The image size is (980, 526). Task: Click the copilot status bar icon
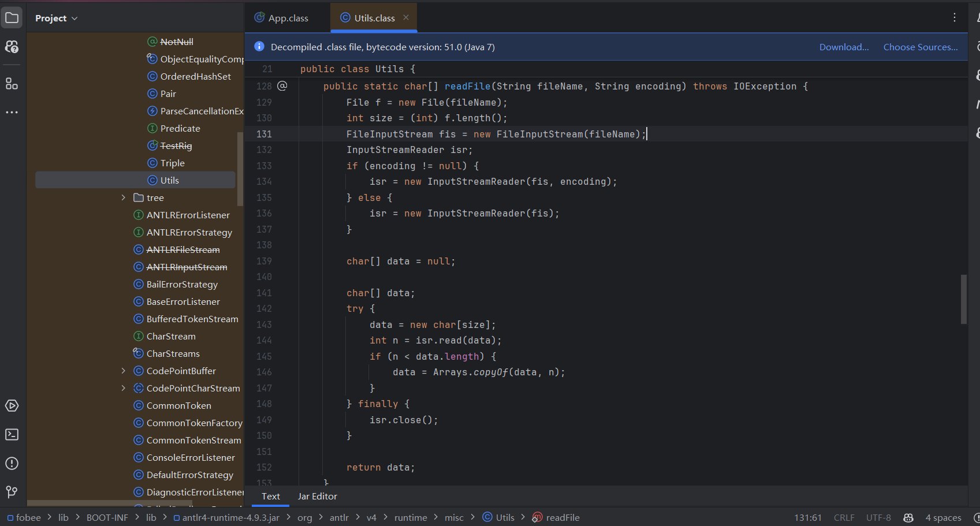(x=908, y=517)
